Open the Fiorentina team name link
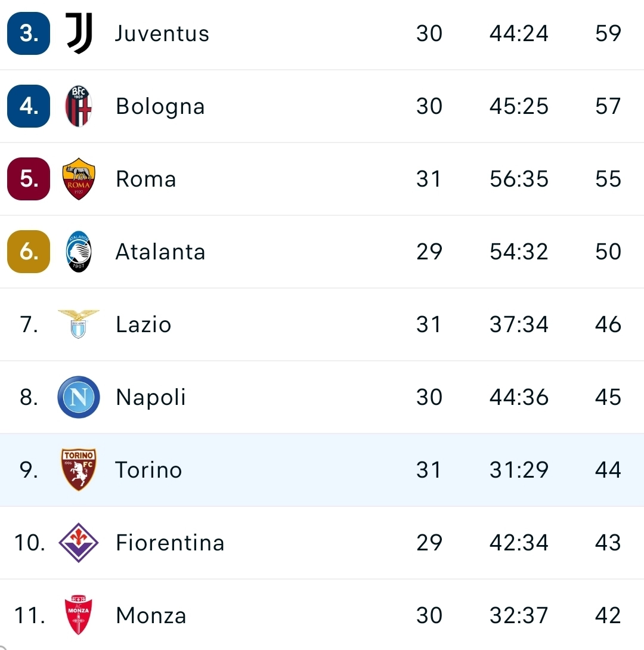Screen dimensions: 644x650 point(170,543)
